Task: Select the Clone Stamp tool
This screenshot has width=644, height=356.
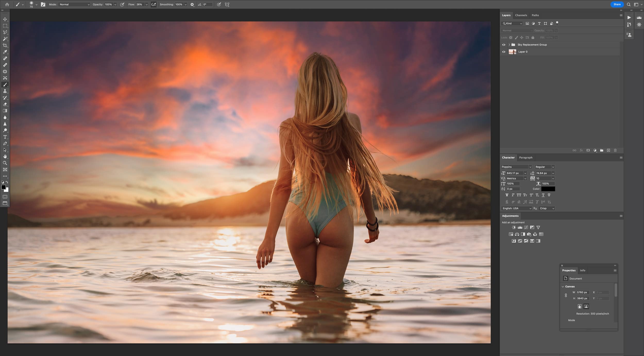Action: [x=5, y=91]
